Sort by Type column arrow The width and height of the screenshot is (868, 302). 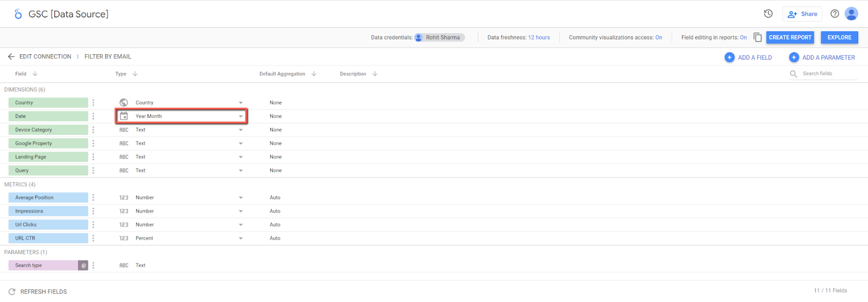point(135,74)
